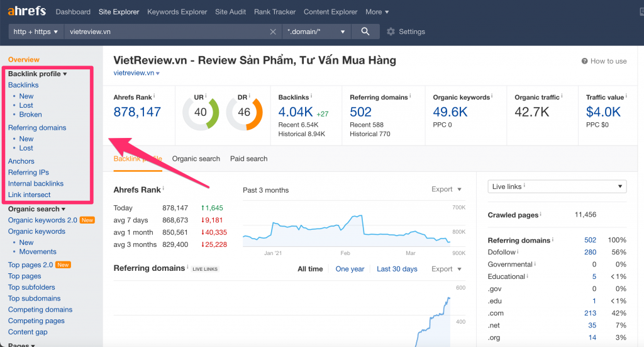644x347 pixels.
Task: Click .net domains count 35
Action: pos(592,325)
